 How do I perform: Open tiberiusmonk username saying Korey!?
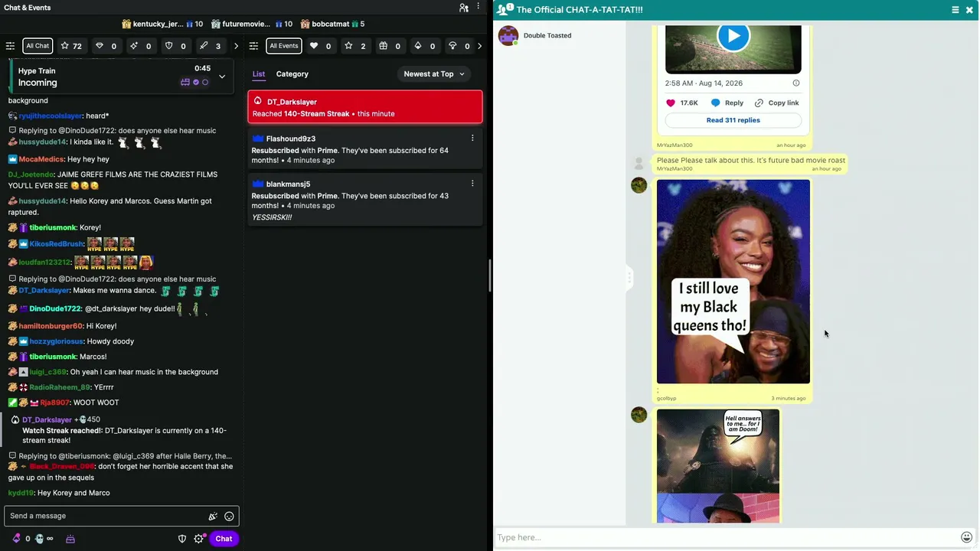[53, 227]
